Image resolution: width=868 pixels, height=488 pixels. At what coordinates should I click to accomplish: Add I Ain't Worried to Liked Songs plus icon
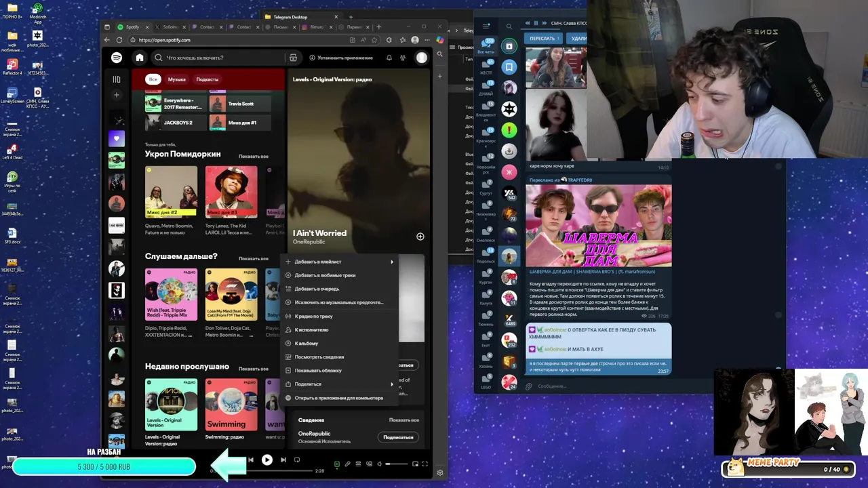[420, 237]
